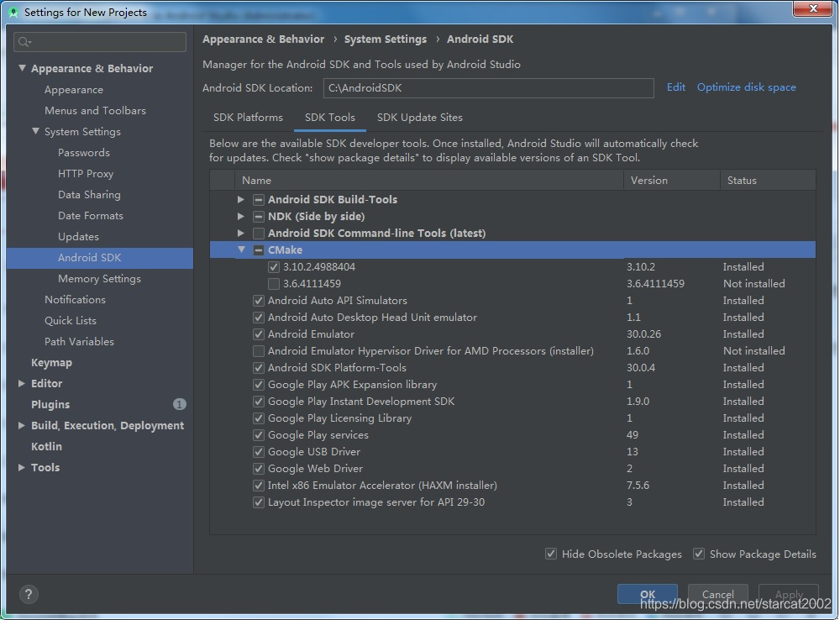840x620 pixels.
Task: Toggle Google Play Instant Development SDK checkbox
Action: [x=259, y=402]
